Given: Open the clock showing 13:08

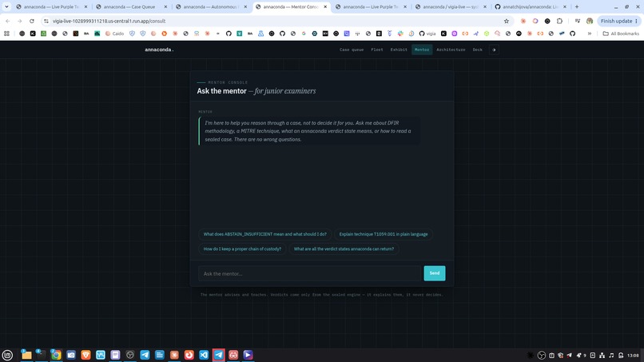Looking at the screenshot, I should [x=633, y=356].
